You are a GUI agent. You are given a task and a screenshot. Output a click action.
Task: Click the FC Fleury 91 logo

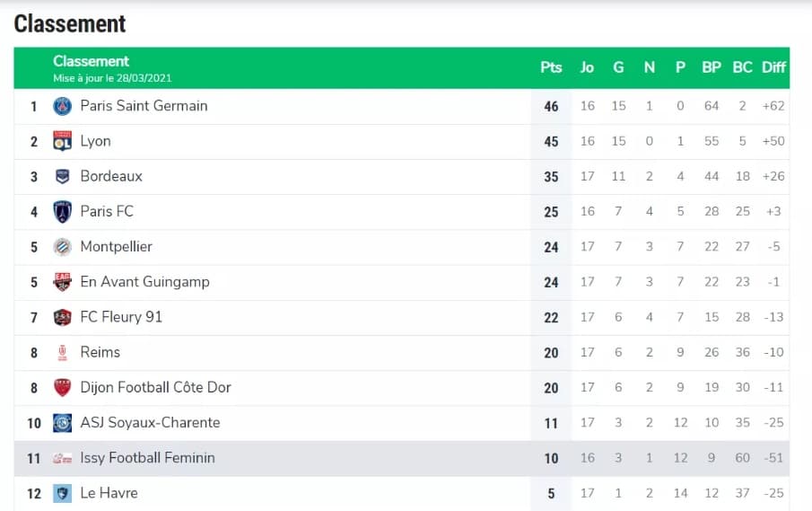(x=62, y=317)
